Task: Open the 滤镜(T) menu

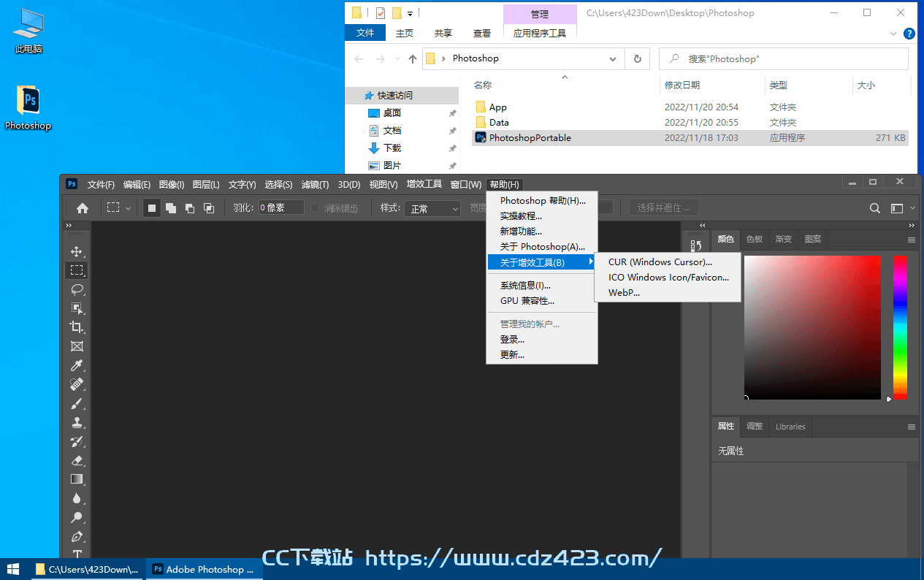Action: pos(315,185)
